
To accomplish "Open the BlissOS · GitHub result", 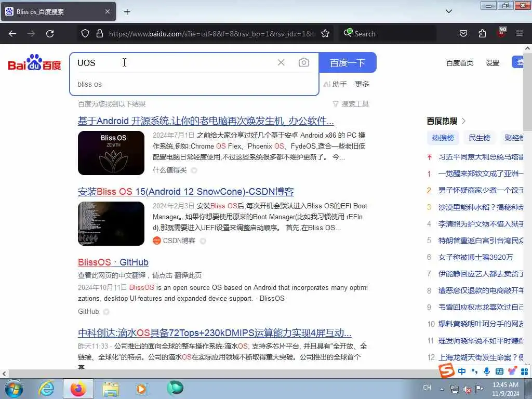I will (x=113, y=262).
